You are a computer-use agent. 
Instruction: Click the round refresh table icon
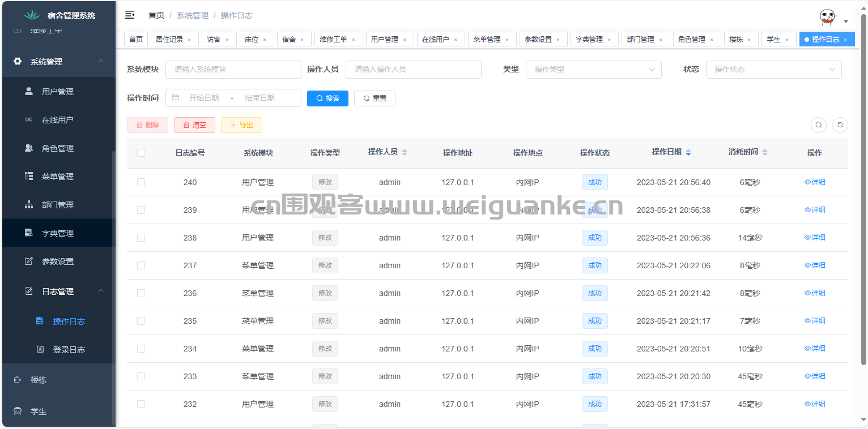pos(840,125)
